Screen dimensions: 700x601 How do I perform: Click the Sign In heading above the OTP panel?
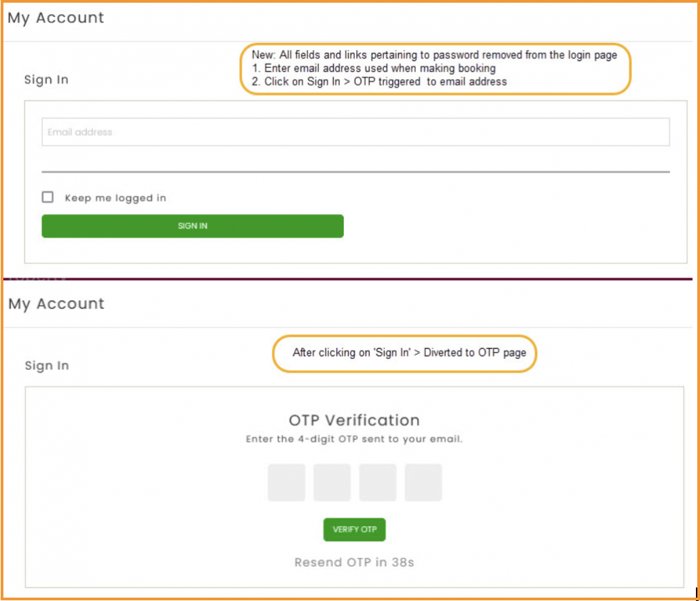(47, 366)
